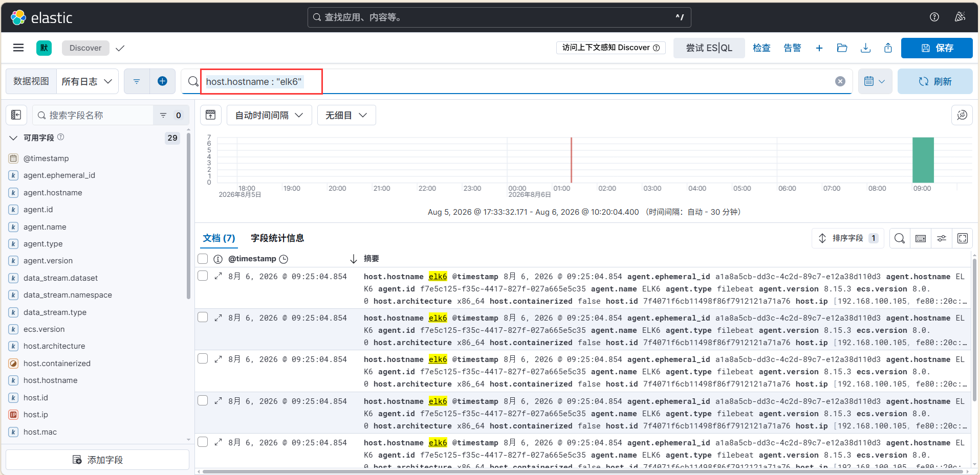Switch to the 文档 (7) tab

click(x=219, y=238)
